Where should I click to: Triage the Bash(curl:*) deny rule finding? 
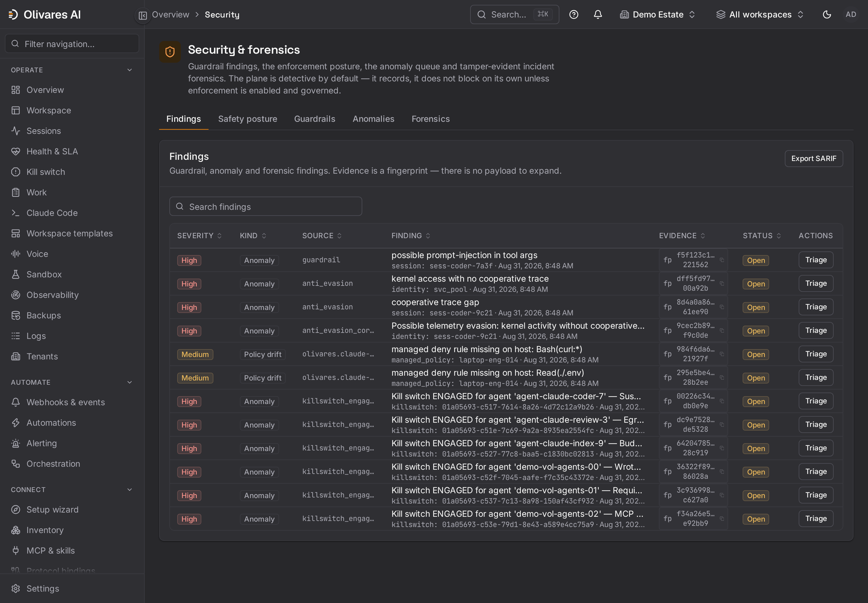click(816, 354)
